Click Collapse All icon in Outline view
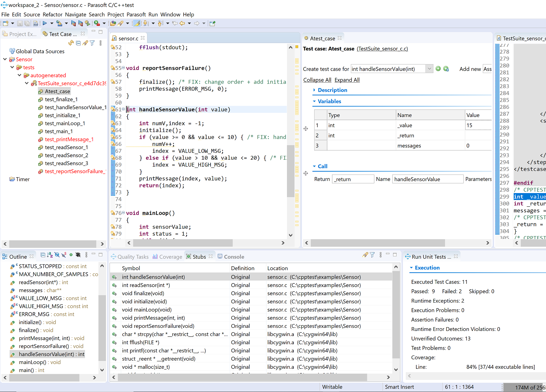Viewport: 546px width, 392px height. pos(43,255)
